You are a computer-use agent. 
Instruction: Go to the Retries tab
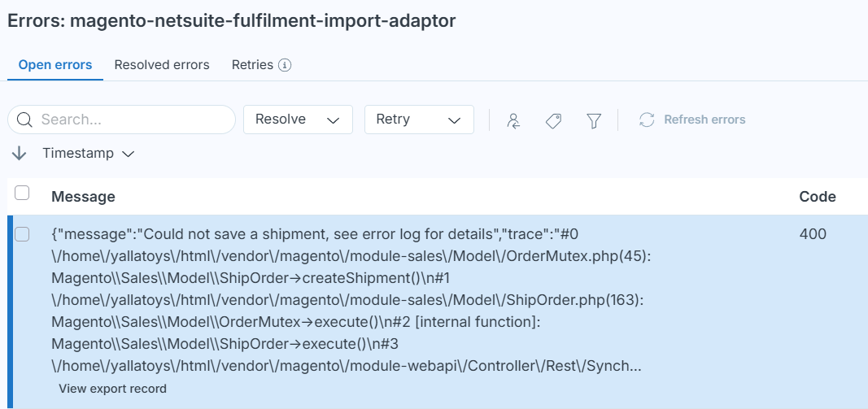click(x=252, y=65)
